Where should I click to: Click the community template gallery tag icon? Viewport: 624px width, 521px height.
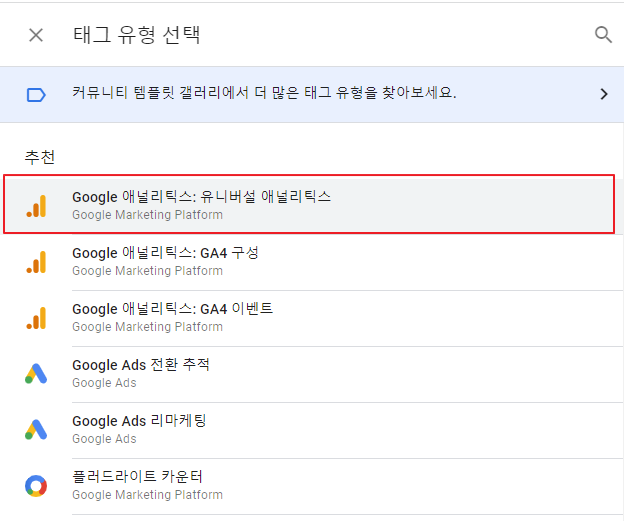tap(36, 95)
